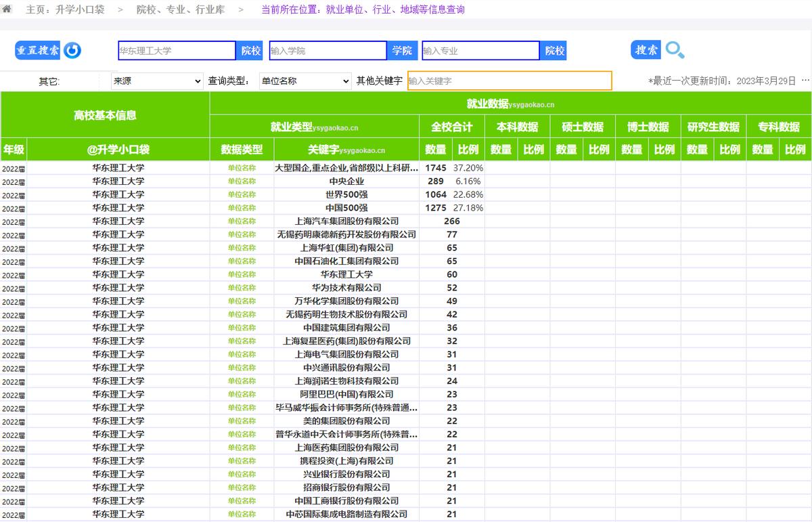Click the home icon in breadcrumb
The image size is (812, 522).
point(7,9)
